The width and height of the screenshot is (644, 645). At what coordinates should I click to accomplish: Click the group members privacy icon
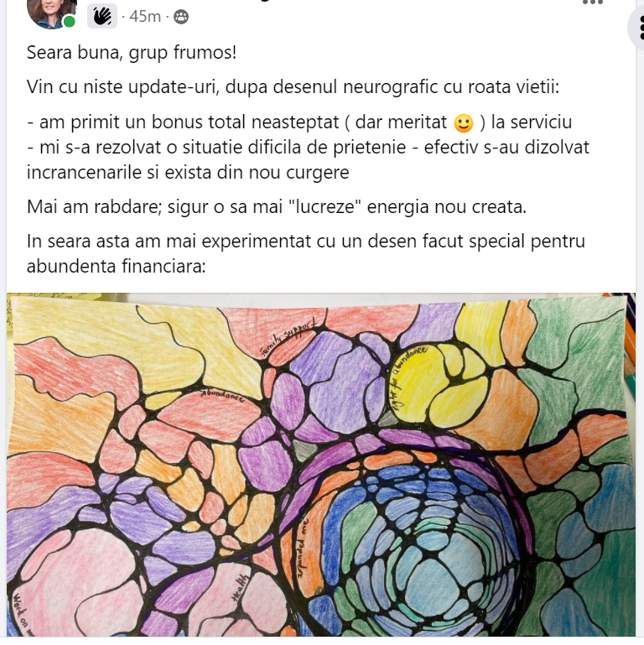[x=181, y=17]
